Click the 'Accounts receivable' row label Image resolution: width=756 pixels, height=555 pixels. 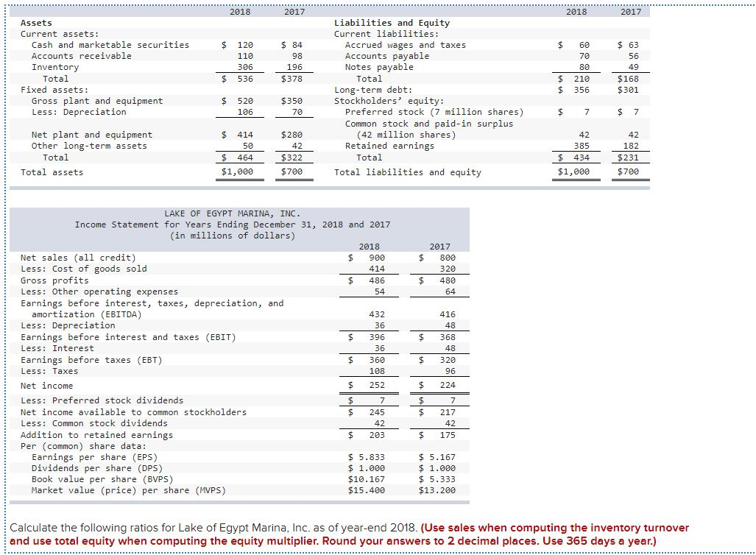tap(82, 56)
